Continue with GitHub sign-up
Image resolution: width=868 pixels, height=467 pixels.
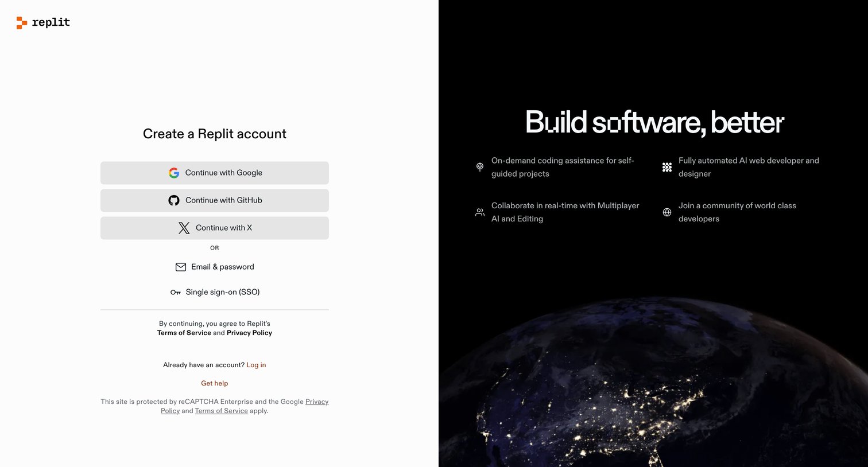[215, 200]
